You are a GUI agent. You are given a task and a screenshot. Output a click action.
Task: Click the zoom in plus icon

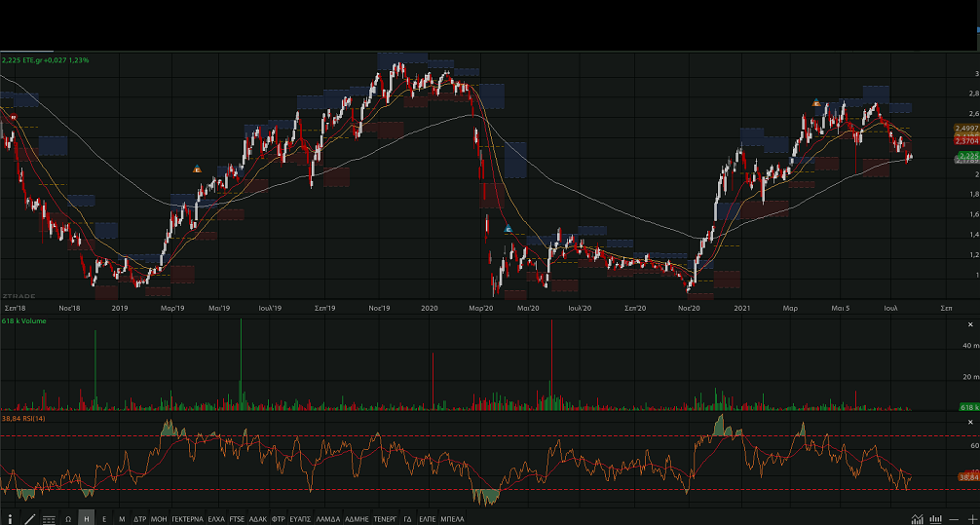(x=970, y=519)
